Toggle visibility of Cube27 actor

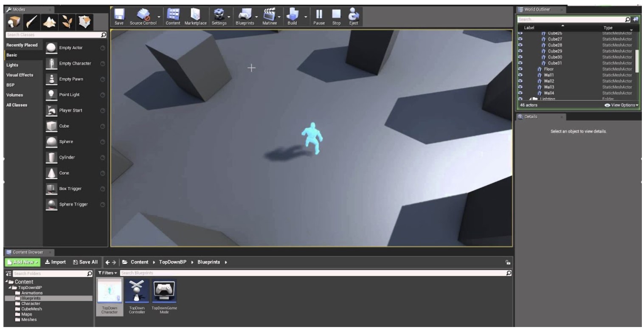tap(520, 39)
